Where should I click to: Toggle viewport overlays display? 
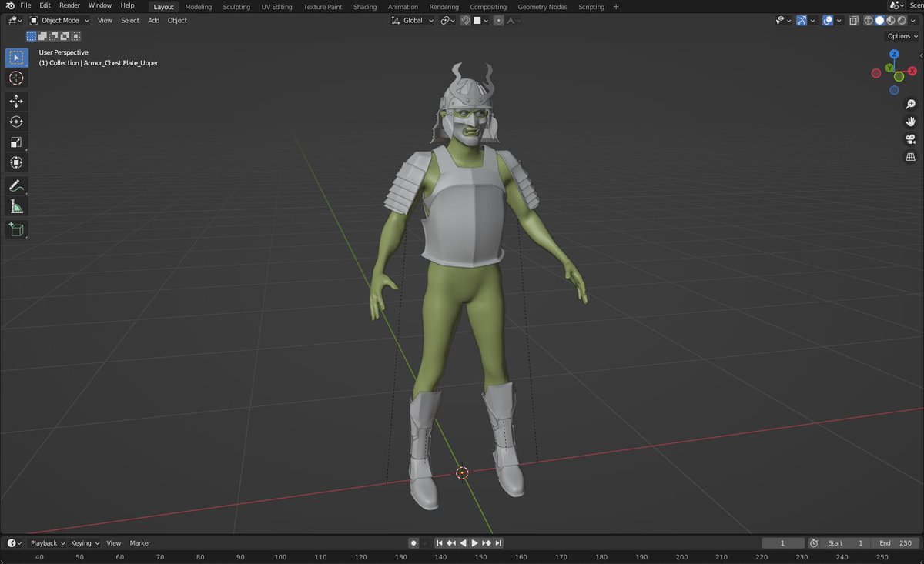tap(828, 21)
